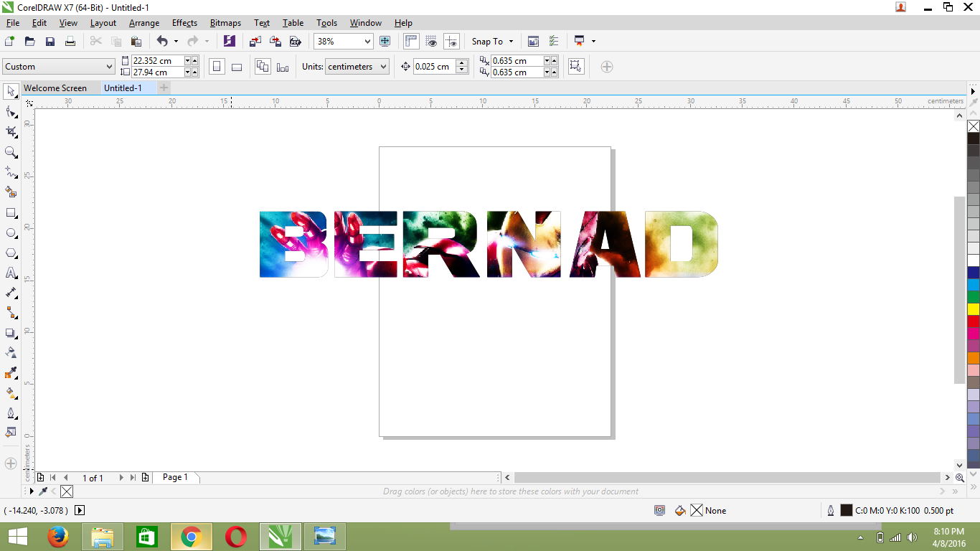Choose the Ellipse tool
This screenshot has height=551, width=980.
10,232
